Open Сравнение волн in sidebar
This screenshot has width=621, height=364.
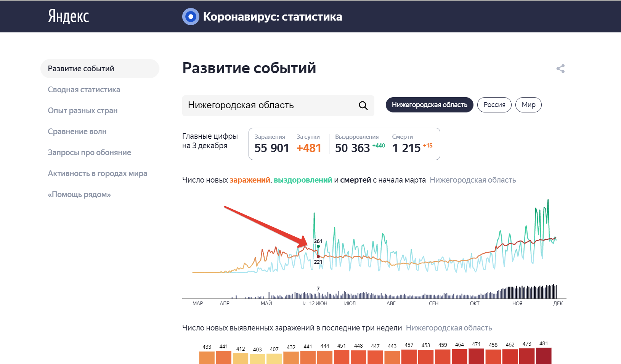click(x=77, y=131)
